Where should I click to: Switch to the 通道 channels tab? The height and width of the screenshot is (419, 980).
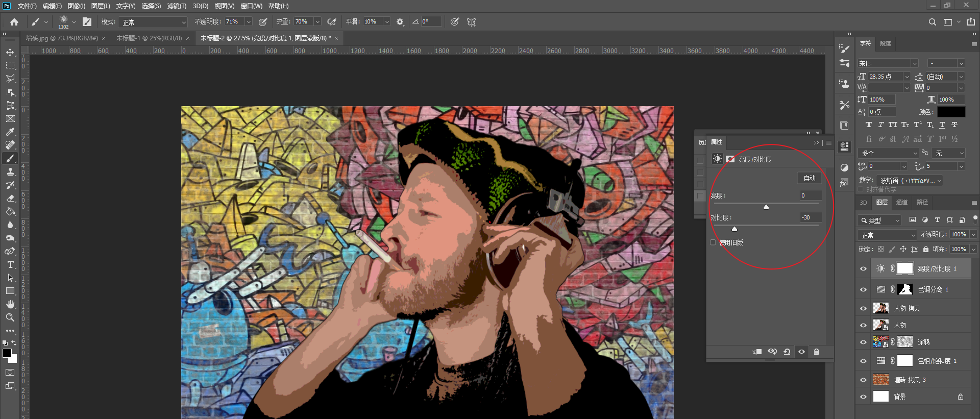[x=902, y=202]
